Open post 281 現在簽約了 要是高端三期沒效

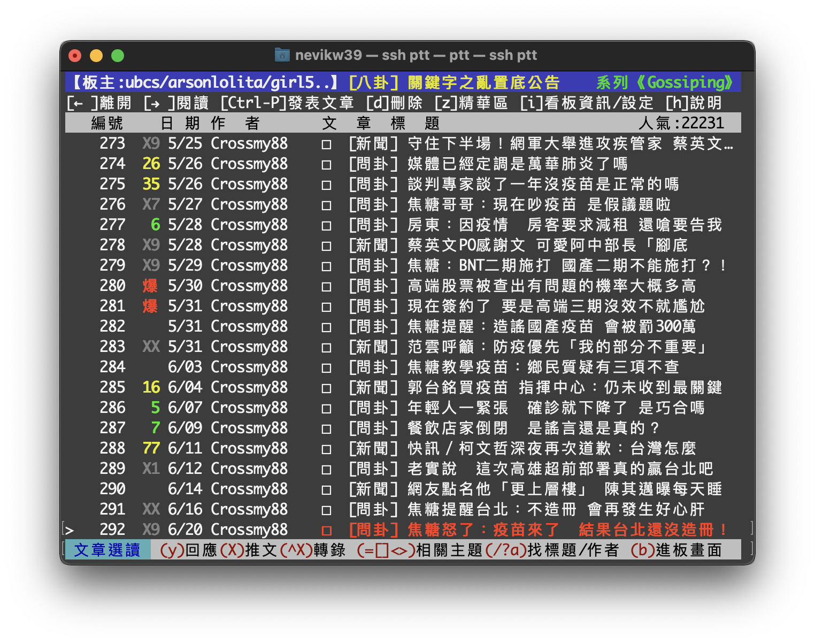527,306
